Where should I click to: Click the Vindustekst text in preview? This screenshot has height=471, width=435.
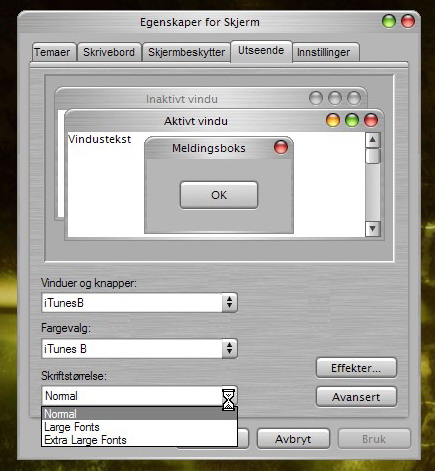pos(99,139)
